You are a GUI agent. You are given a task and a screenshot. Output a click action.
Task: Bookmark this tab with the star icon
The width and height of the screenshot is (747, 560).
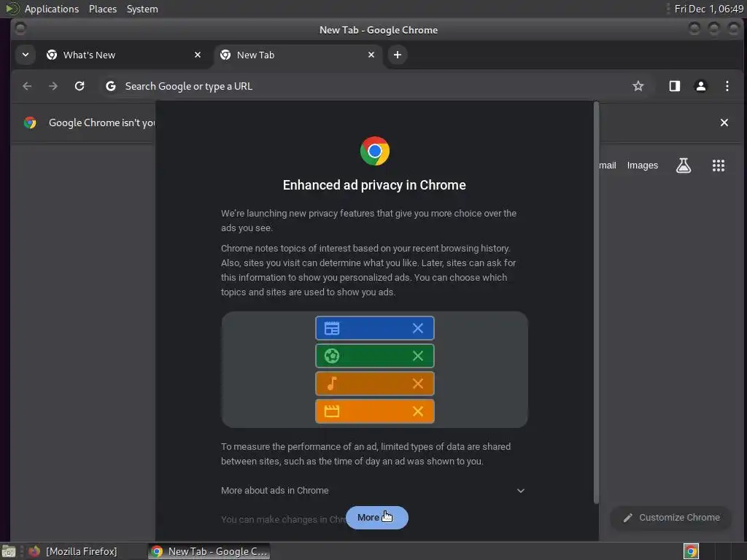click(x=638, y=86)
